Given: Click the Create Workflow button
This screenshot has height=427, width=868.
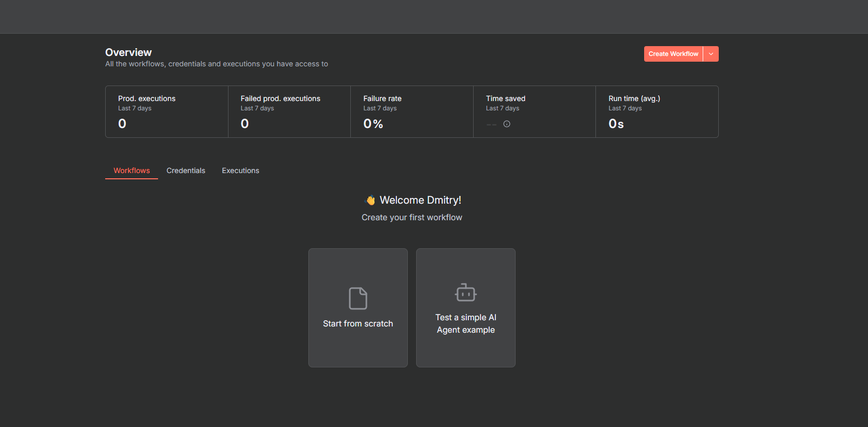Looking at the screenshot, I should click(673, 54).
